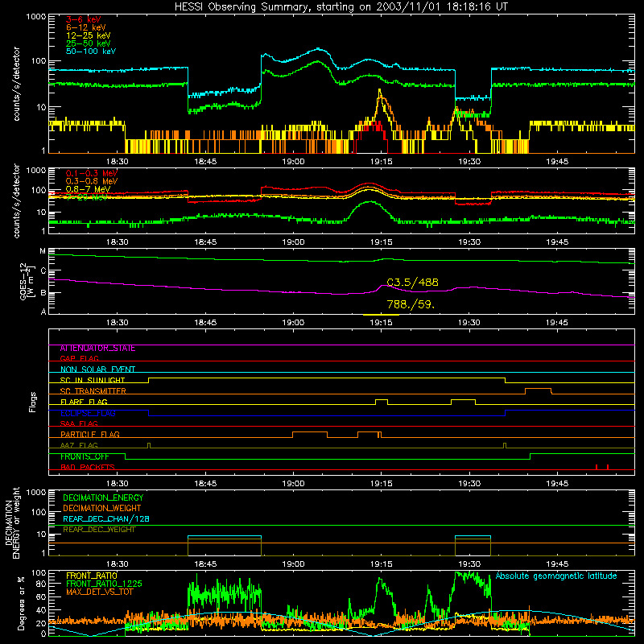The height and width of the screenshot is (644, 644).
Task: Click the REAR_DEC_CHAN/128 legend label
Action: 106,518
